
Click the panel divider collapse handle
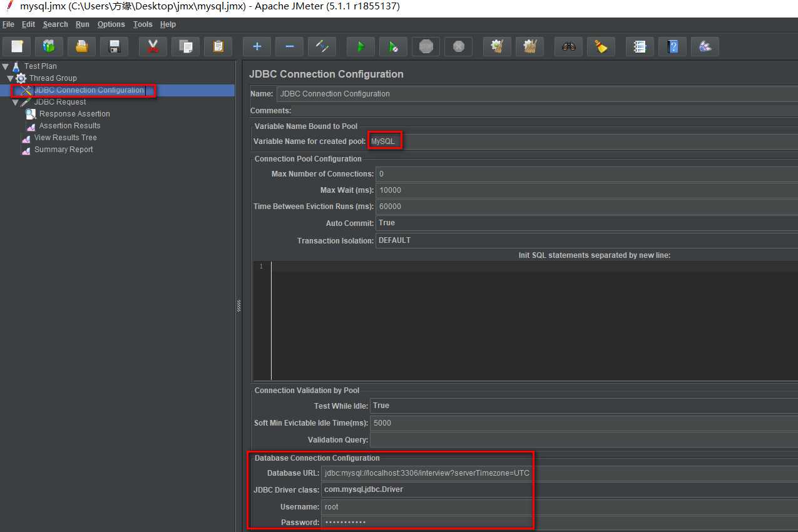(238, 306)
